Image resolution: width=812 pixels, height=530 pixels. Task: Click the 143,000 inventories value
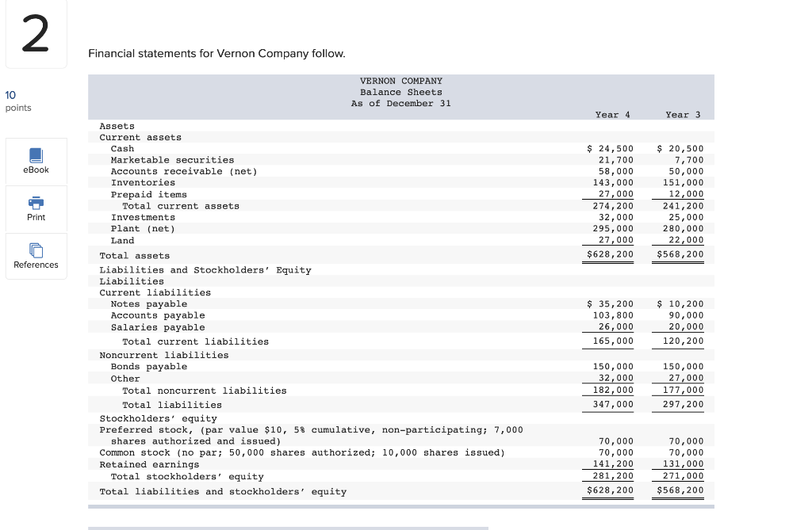(613, 183)
